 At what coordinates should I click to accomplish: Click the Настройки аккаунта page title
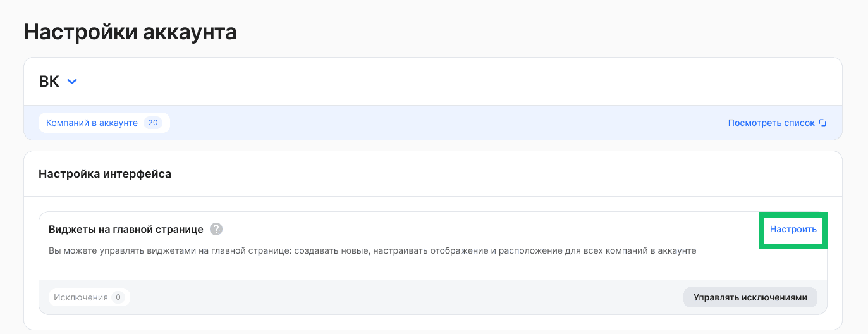pyautogui.click(x=130, y=32)
